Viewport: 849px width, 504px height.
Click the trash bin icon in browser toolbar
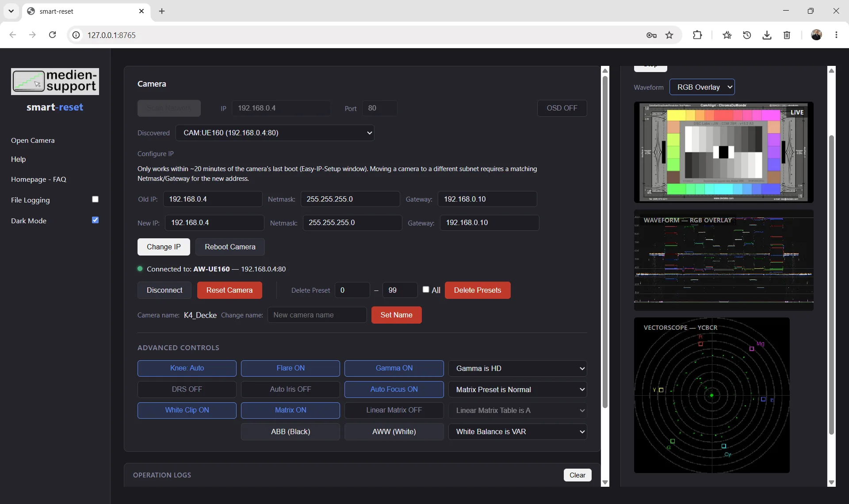[787, 35]
